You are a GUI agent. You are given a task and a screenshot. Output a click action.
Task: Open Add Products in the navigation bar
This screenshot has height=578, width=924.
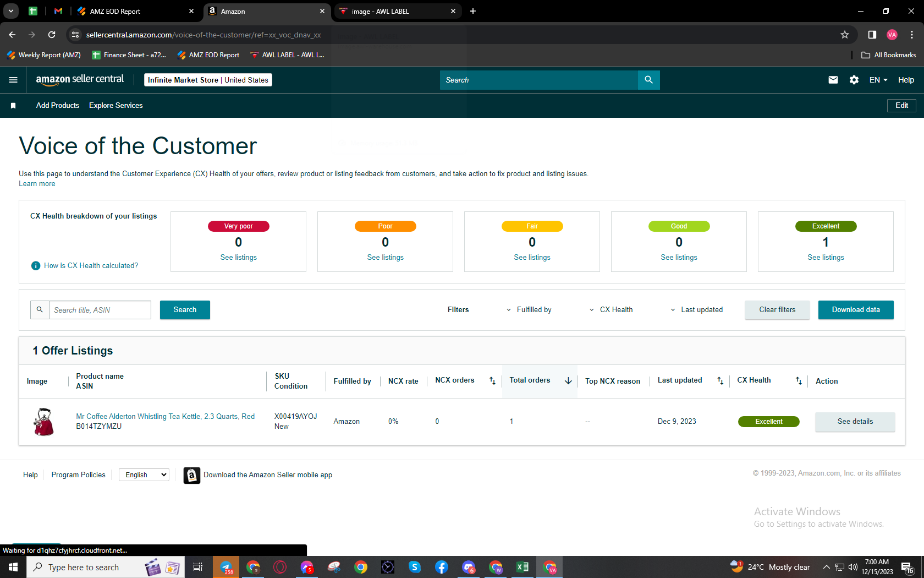[58, 106]
